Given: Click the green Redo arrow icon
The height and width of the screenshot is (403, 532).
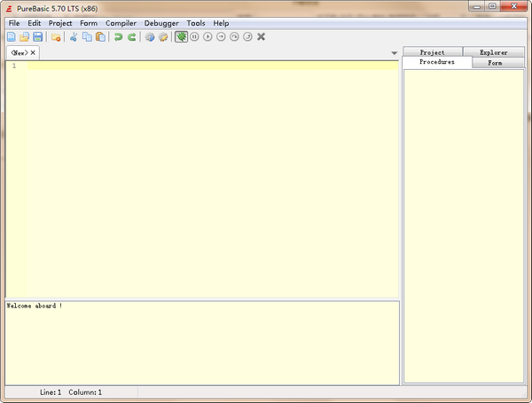Looking at the screenshot, I should coord(132,37).
